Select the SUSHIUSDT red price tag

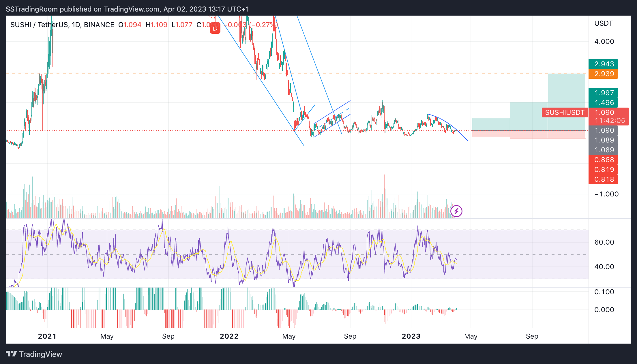[x=565, y=112]
